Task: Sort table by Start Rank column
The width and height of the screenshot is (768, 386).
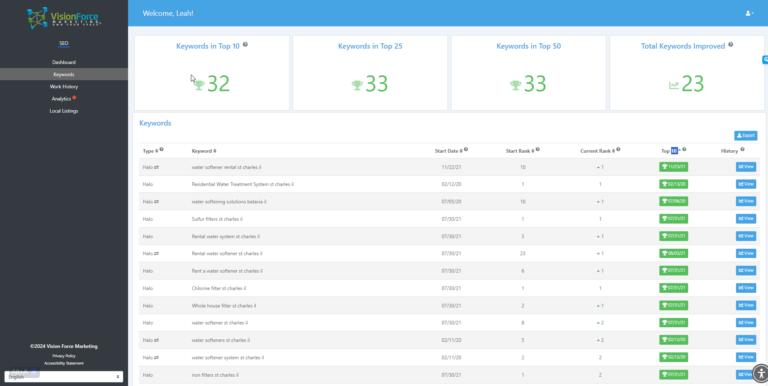Action: pos(520,151)
